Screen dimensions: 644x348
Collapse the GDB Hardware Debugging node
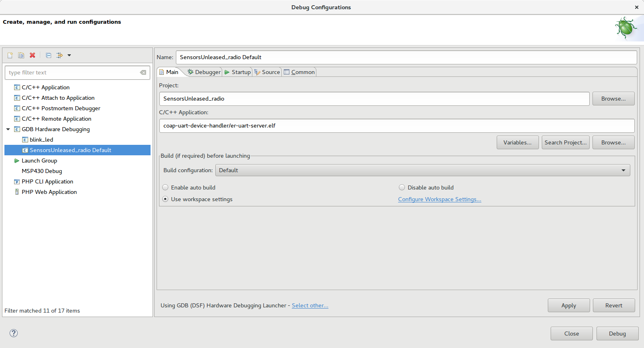click(x=8, y=129)
